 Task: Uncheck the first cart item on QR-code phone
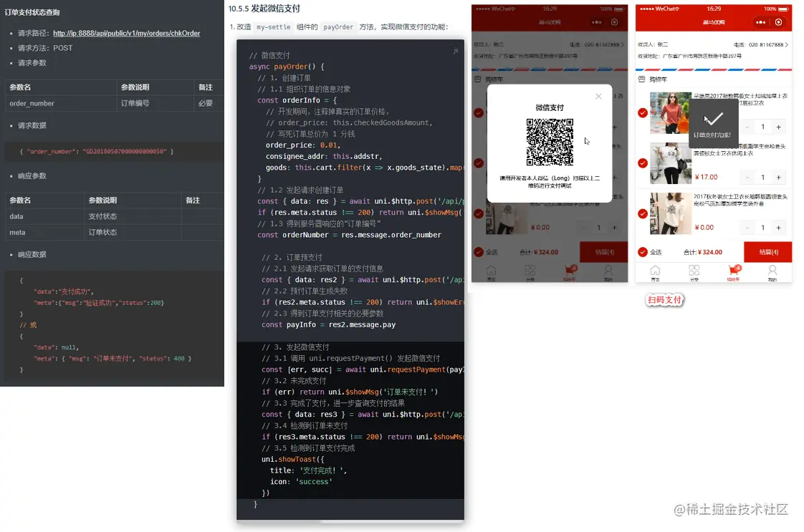pyautogui.click(x=479, y=112)
